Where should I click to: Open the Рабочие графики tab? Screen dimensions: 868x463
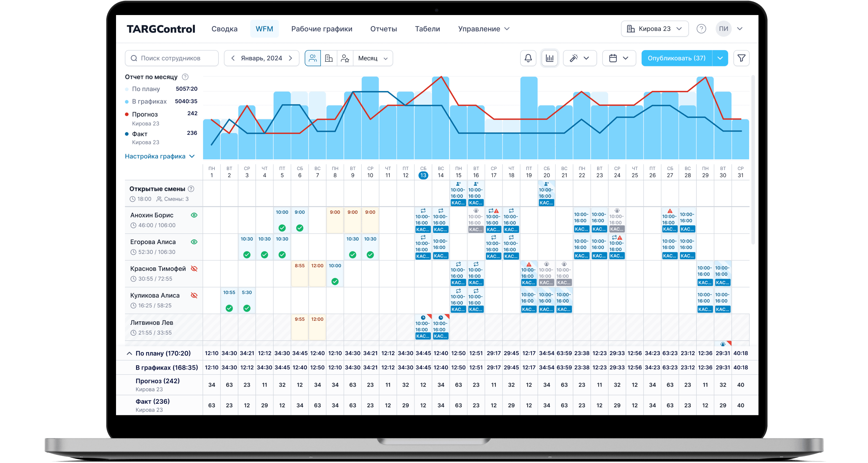[322, 29]
